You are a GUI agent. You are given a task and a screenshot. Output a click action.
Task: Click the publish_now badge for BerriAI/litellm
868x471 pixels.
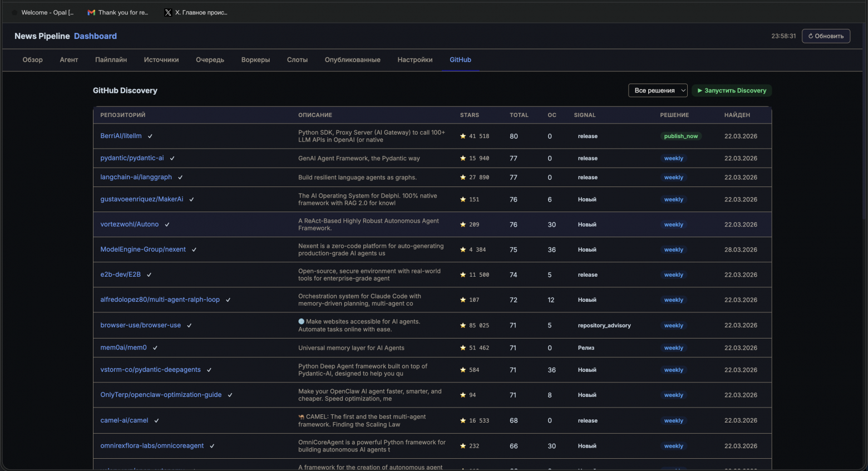(x=680, y=136)
